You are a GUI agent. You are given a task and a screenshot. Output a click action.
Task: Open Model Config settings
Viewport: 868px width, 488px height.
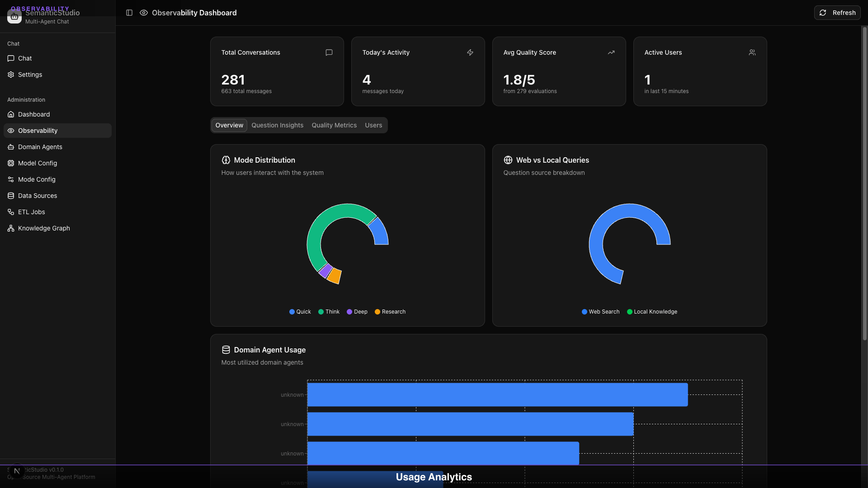[37, 163]
